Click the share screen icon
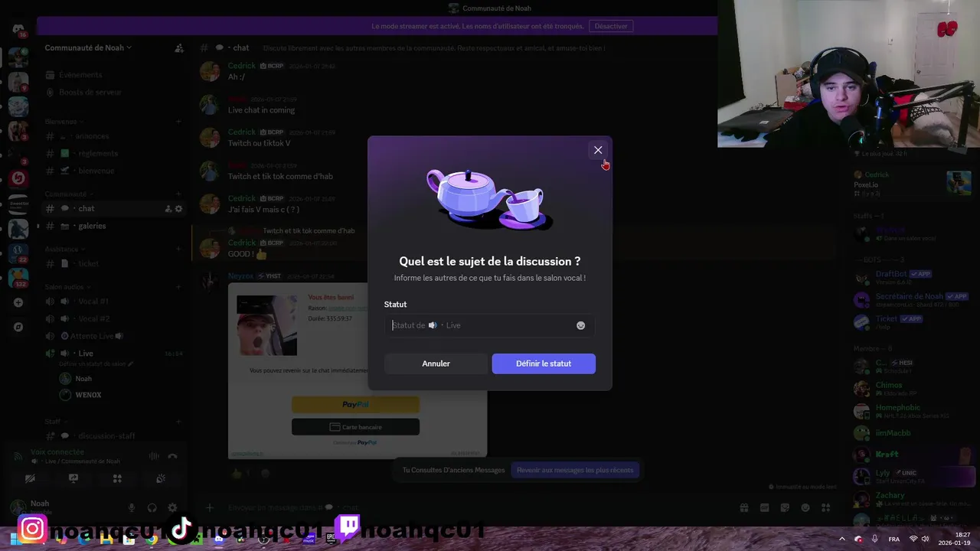 coord(73,478)
